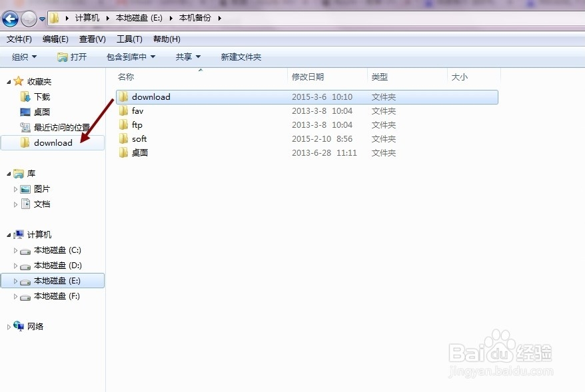Open the 编辑(E) menu
585x392 pixels.
click(x=55, y=39)
